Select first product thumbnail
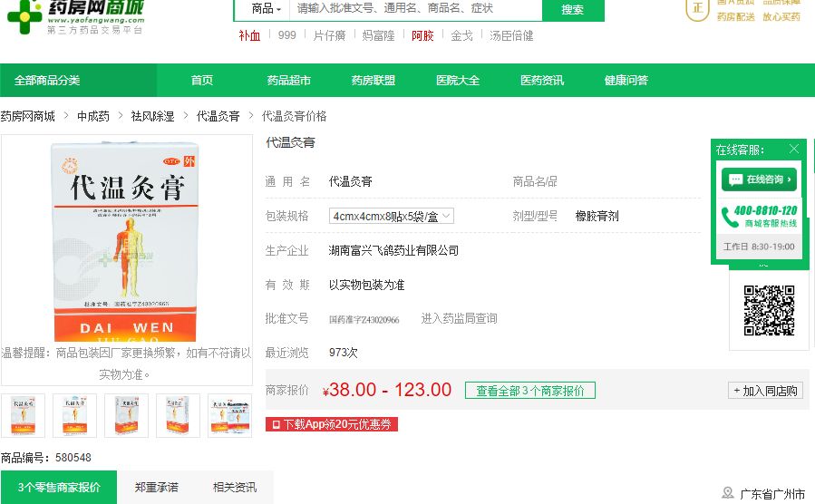The width and height of the screenshot is (815, 504). pyautogui.click(x=23, y=416)
